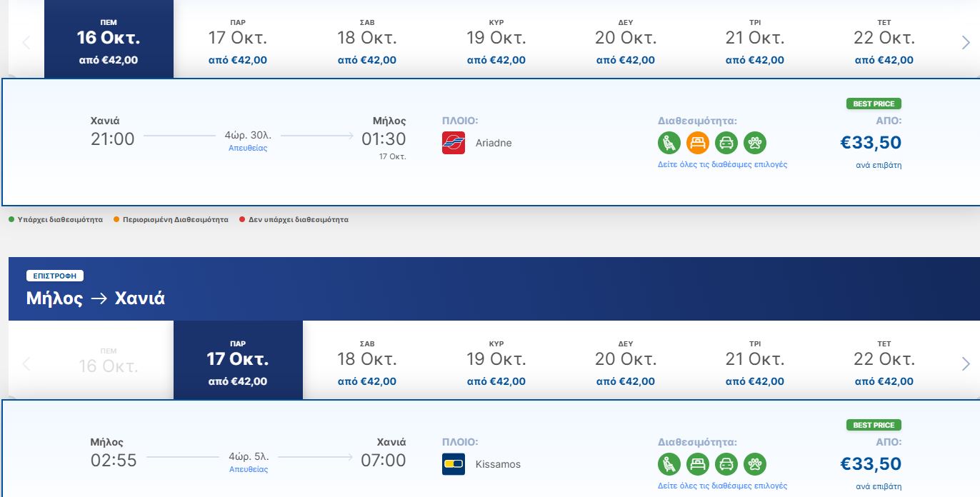The height and width of the screenshot is (497, 980).
Task: Click the seat availability icon for Kissamos
Action: click(x=669, y=464)
